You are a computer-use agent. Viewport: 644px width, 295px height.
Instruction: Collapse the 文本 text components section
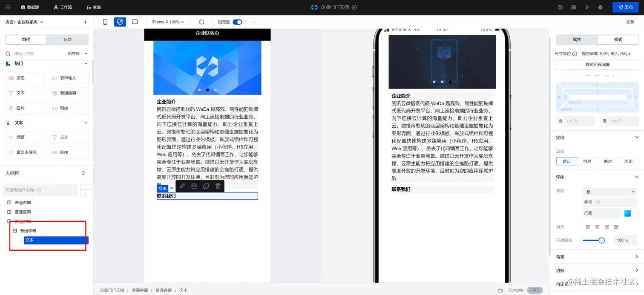[x=86, y=123]
